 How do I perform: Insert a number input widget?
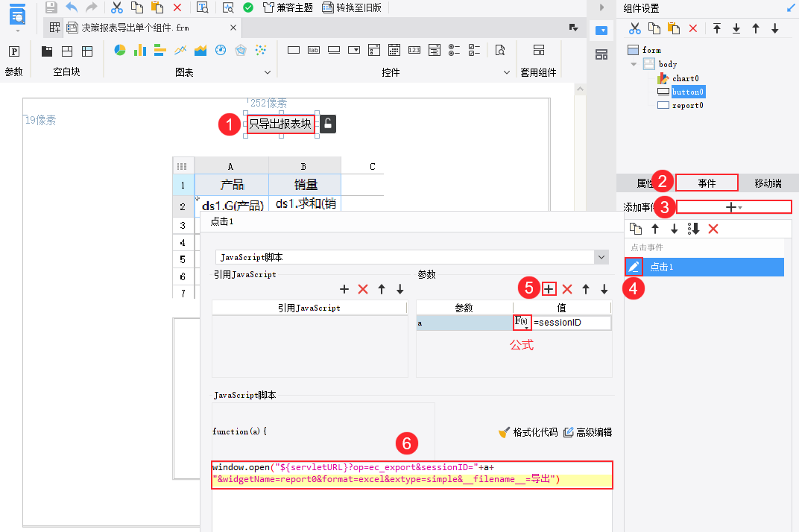pyautogui.click(x=414, y=50)
